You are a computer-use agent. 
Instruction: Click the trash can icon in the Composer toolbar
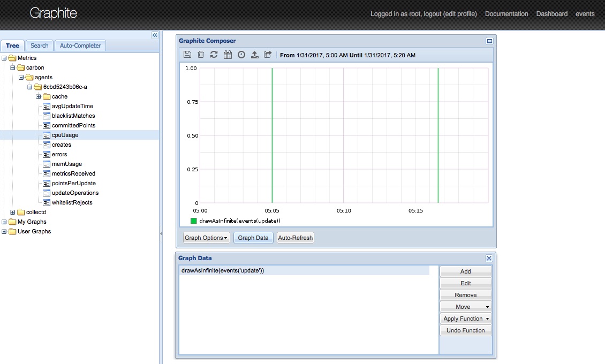[201, 55]
